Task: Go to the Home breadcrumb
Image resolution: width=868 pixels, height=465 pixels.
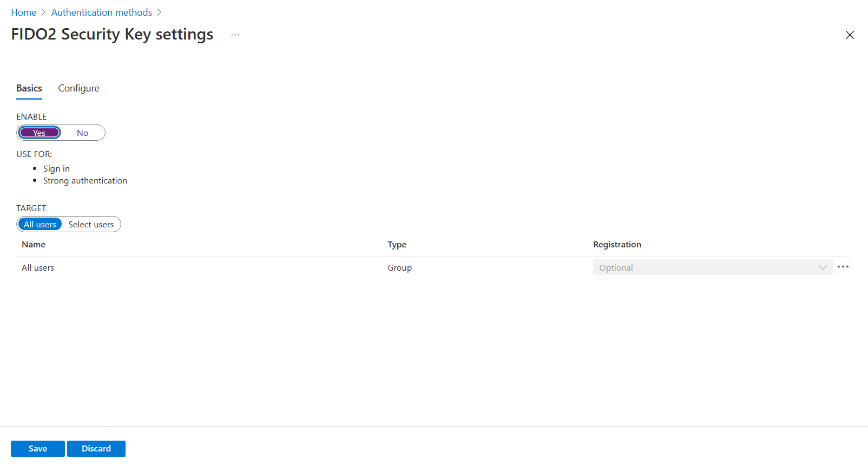Action: [x=24, y=12]
